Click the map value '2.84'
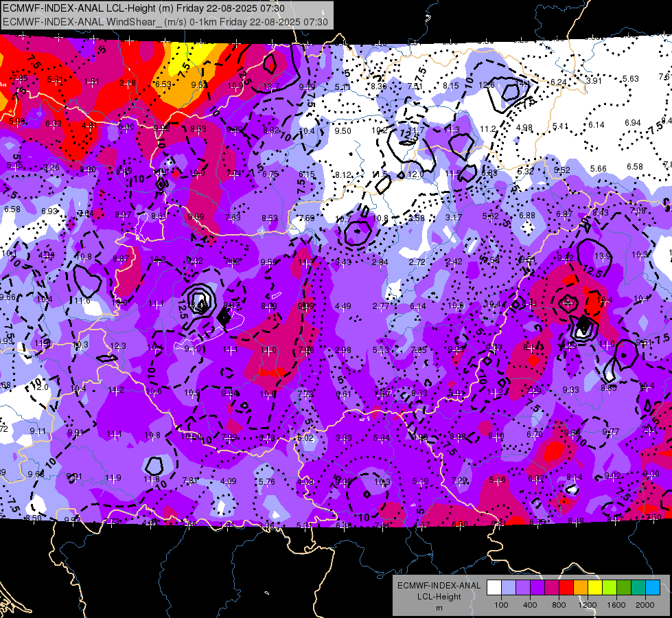The image size is (672, 618). point(380,262)
